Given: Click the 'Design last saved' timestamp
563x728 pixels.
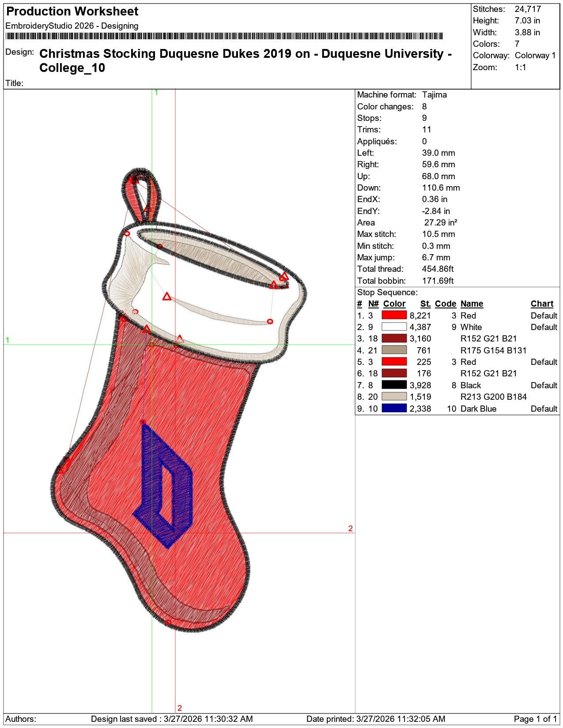Looking at the screenshot, I should click(x=172, y=719).
